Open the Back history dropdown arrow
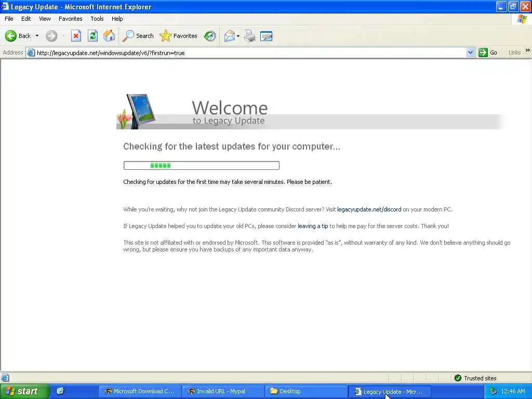Image resolution: width=532 pixels, height=399 pixels. pyautogui.click(x=37, y=36)
